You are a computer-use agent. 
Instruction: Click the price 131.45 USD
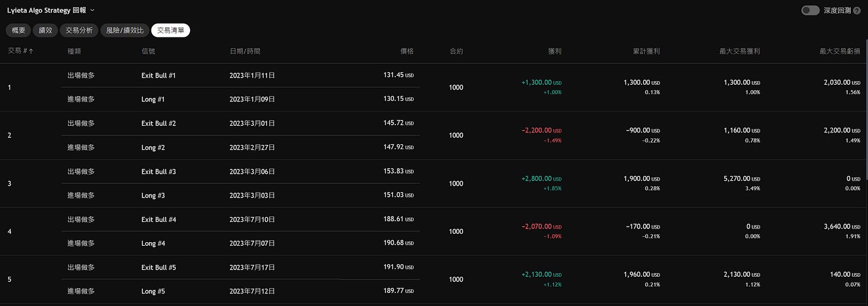(398, 75)
